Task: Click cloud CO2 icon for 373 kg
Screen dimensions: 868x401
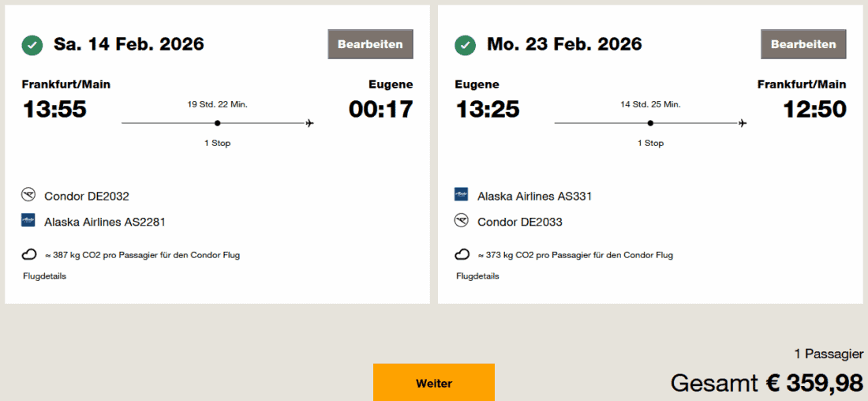Action: [x=462, y=254]
